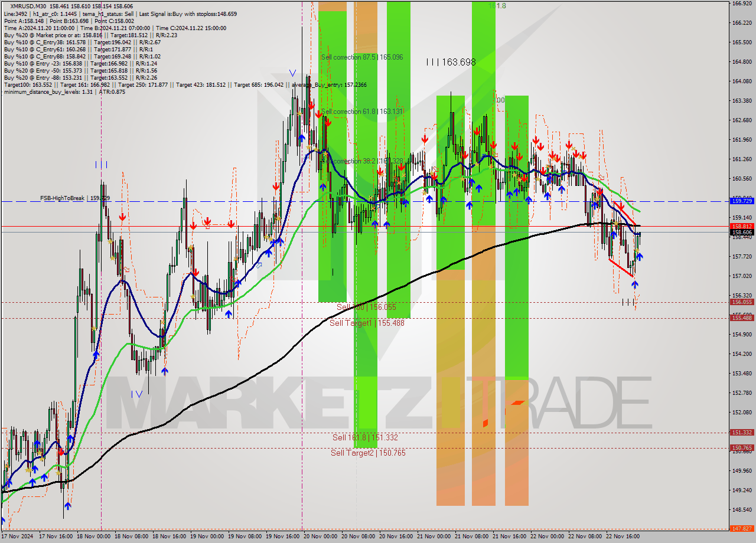Select the Time A:2024.11.20 11:00:00 line
The image size is (756, 543).
[x=39, y=28]
